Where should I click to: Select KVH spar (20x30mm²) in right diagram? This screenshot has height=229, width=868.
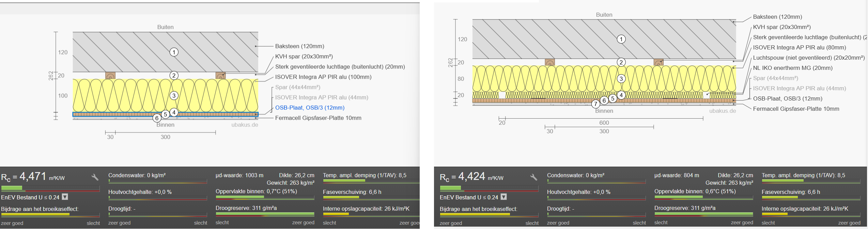[782, 27]
